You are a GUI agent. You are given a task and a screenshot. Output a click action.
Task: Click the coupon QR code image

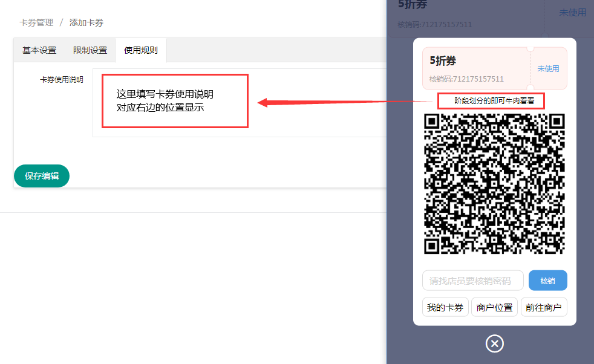point(494,184)
